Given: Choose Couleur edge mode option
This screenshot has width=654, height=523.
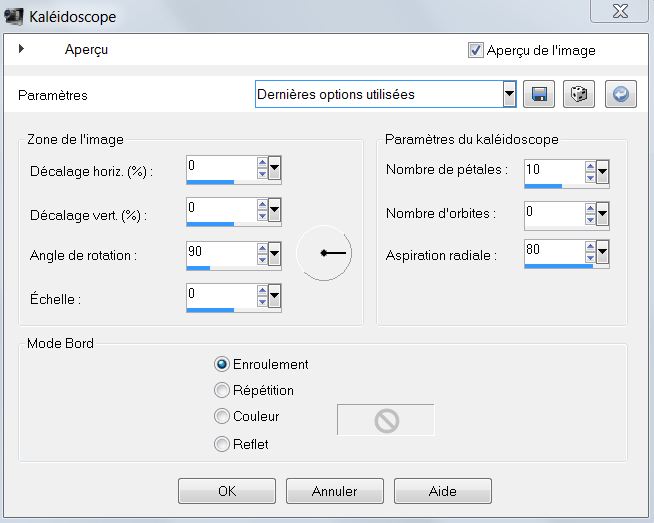Looking at the screenshot, I should (x=221, y=416).
